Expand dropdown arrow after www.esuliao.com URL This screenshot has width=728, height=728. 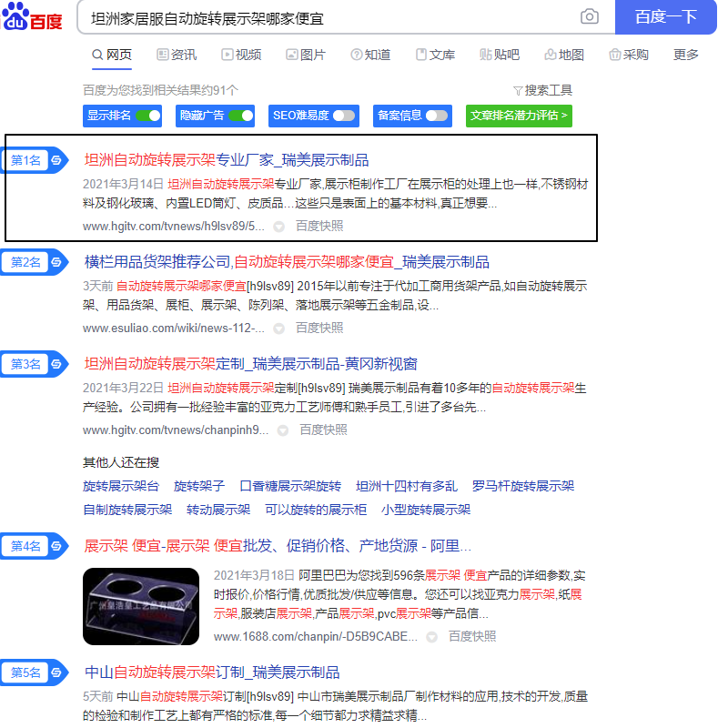pyautogui.click(x=278, y=329)
